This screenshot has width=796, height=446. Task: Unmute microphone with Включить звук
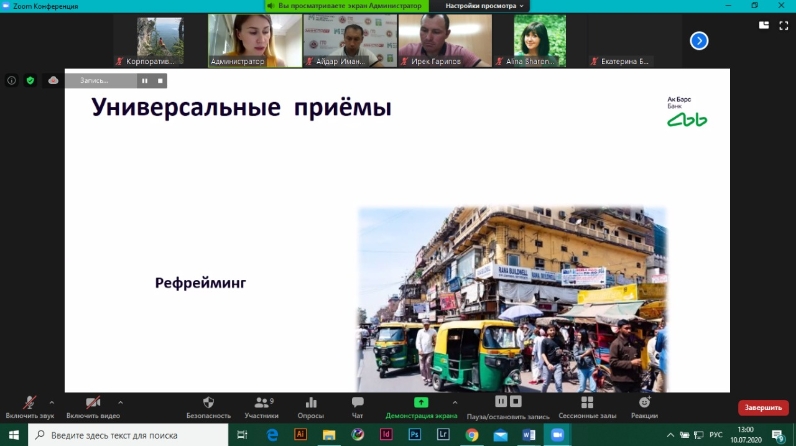click(x=30, y=403)
